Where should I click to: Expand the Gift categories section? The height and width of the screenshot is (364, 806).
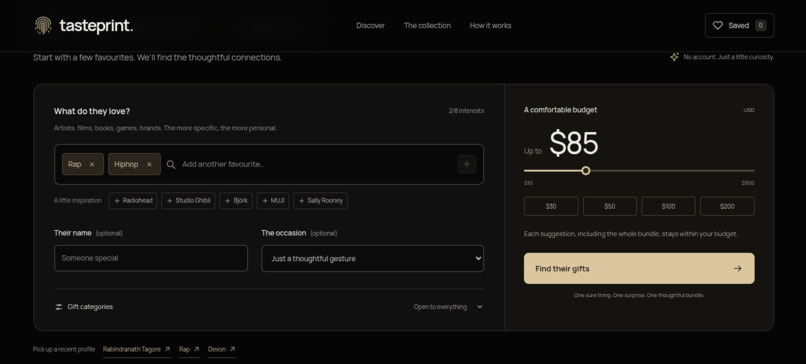click(269, 307)
